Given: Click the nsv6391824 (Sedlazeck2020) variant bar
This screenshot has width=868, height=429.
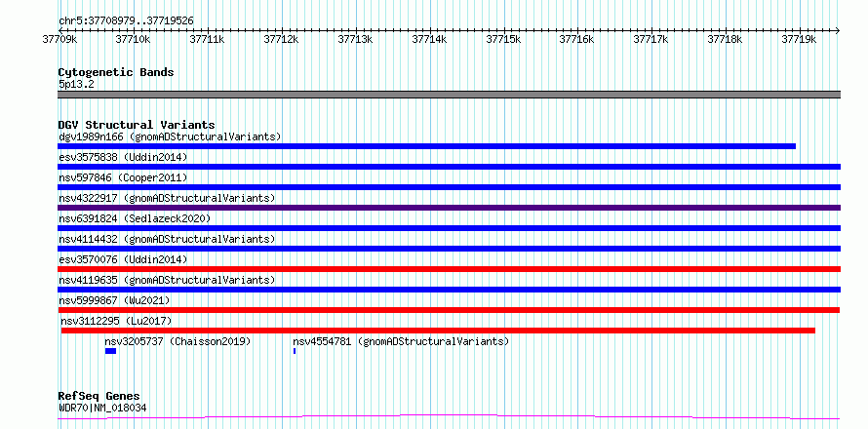Looking at the screenshot, I should click(449, 228).
